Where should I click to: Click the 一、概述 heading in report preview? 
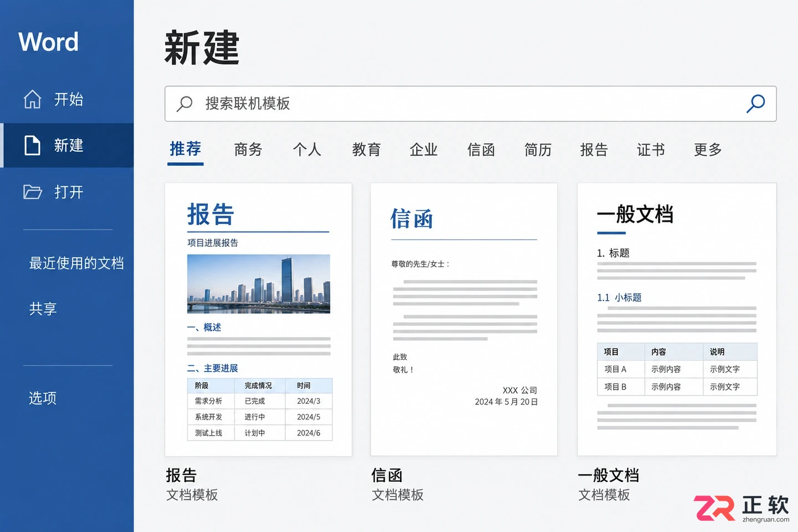(204, 328)
